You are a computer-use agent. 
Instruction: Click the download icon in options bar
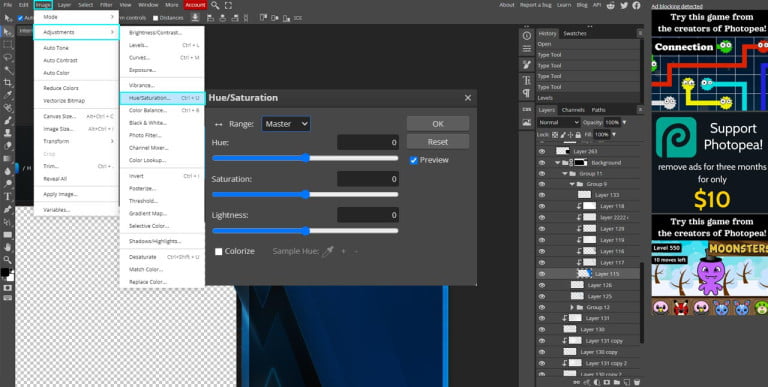point(195,18)
